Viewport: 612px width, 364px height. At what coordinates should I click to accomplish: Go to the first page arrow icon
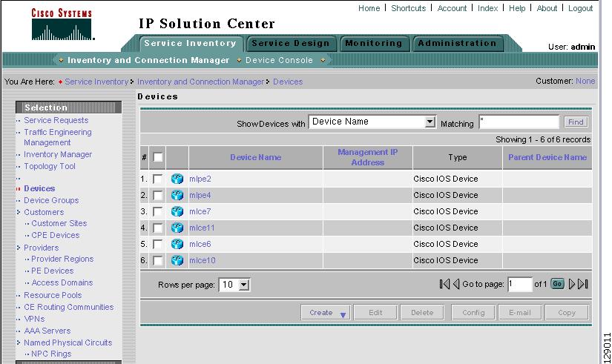click(x=444, y=284)
